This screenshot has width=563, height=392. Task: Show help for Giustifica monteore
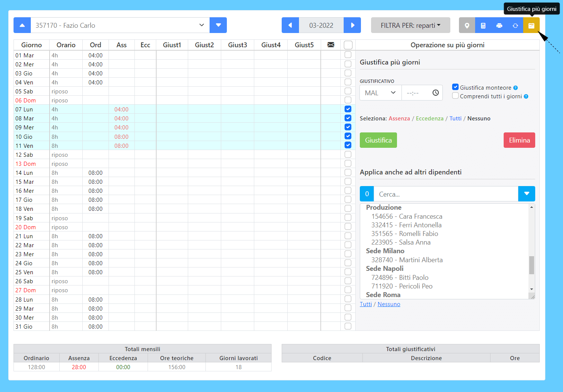click(515, 88)
